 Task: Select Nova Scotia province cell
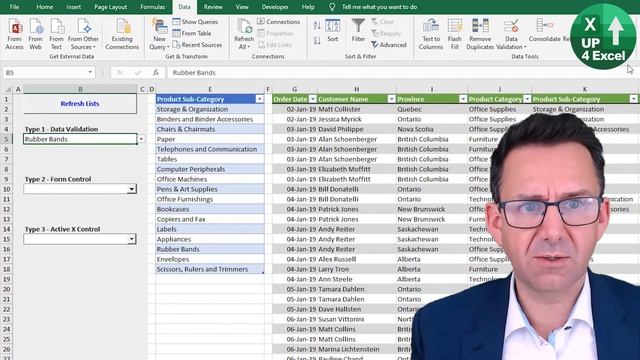pyautogui.click(x=431, y=129)
